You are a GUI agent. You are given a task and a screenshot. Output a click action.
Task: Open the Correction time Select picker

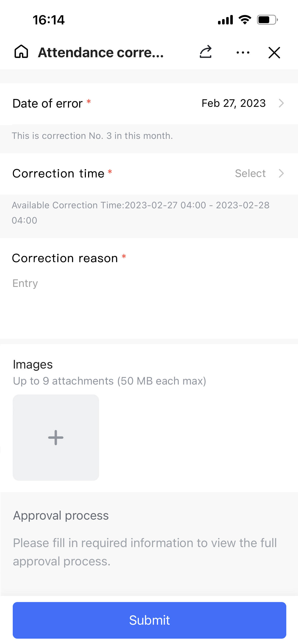pos(250,173)
